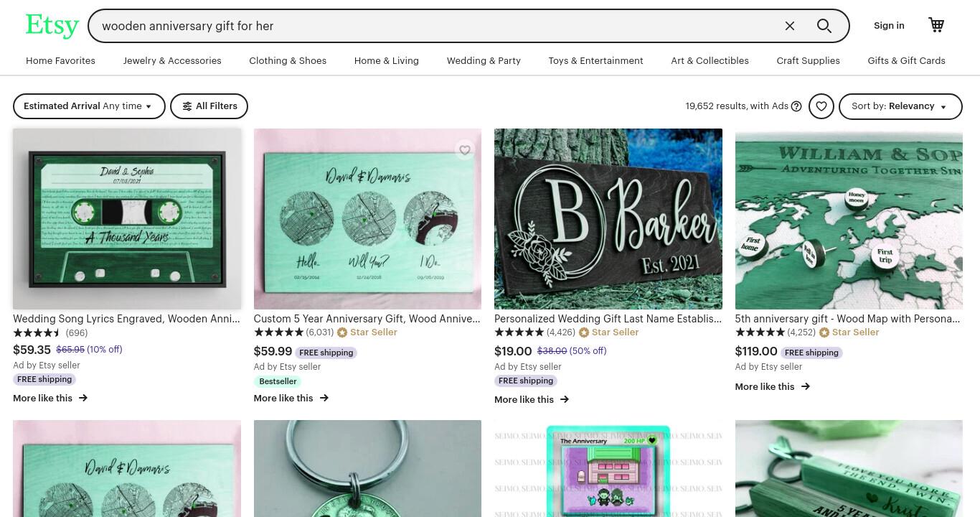Click star rating of Wedding Song Lyrics listing
The width and height of the screenshot is (980, 517).
click(x=37, y=333)
